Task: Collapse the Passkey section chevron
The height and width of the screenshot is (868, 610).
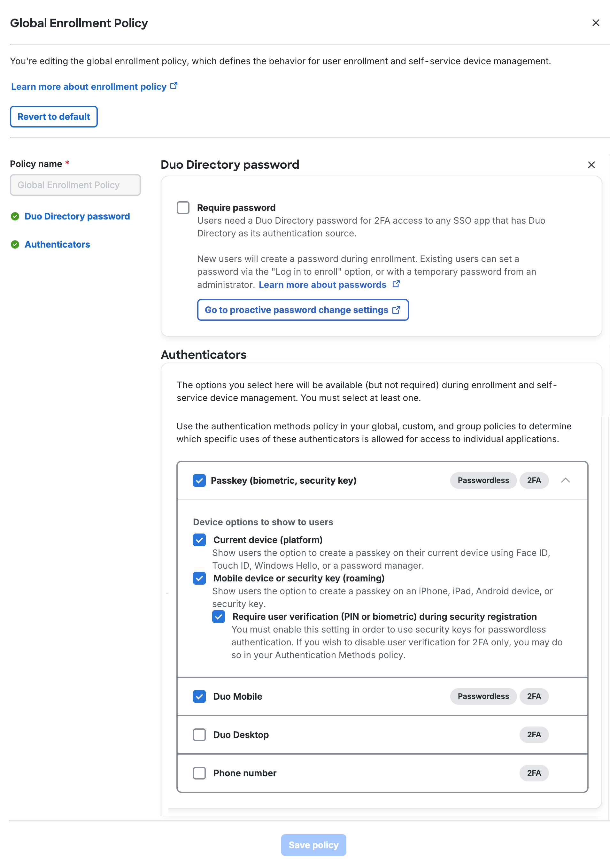Action: tap(565, 480)
